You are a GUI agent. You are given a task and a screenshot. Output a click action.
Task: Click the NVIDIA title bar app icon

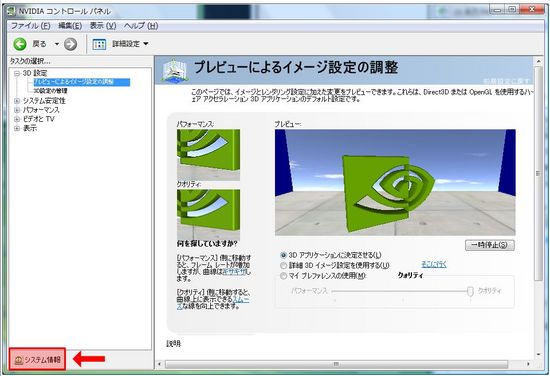pyautogui.click(x=11, y=11)
